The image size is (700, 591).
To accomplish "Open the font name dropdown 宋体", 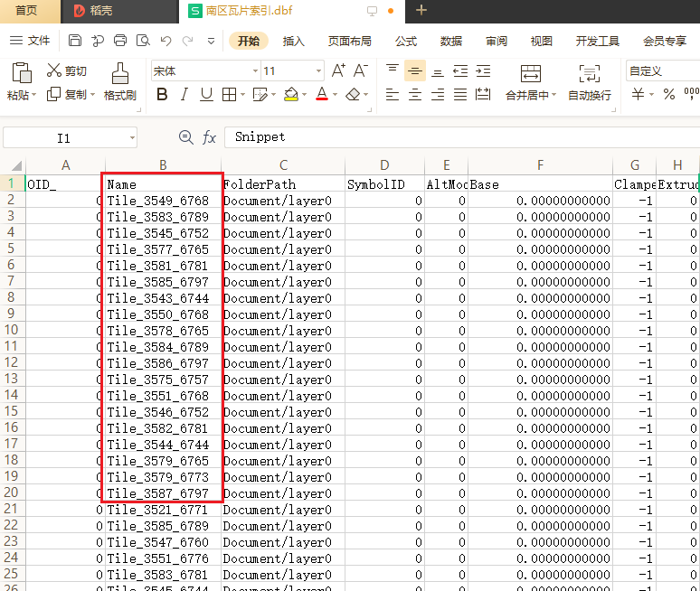I will click(255, 70).
